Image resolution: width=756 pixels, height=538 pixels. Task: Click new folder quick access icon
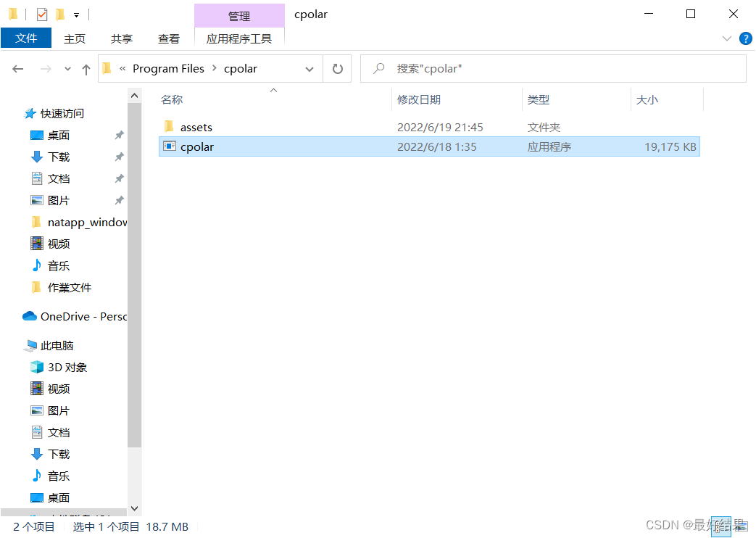(x=60, y=15)
